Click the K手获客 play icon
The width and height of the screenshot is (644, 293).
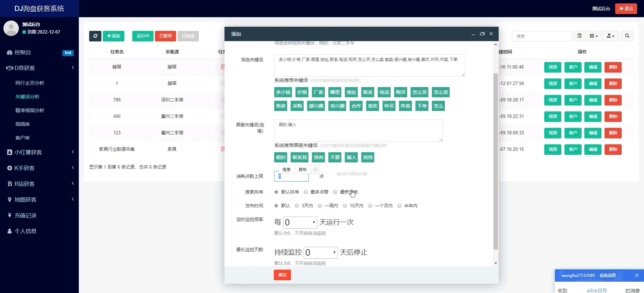point(10,168)
